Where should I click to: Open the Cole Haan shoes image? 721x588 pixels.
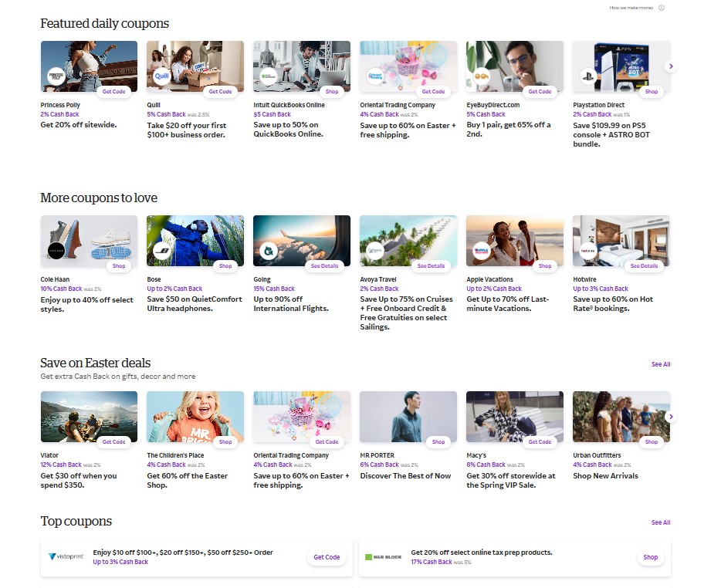point(89,241)
